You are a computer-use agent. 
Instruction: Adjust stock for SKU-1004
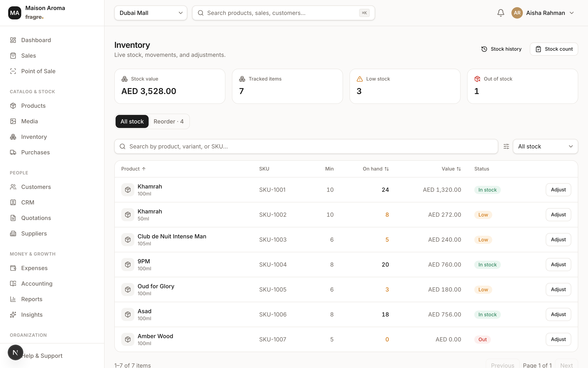click(558, 265)
